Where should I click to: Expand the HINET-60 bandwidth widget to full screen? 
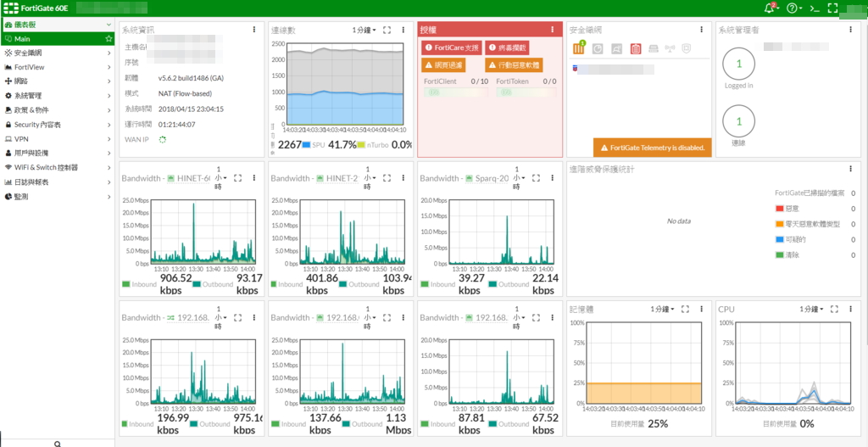click(x=238, y=178)
